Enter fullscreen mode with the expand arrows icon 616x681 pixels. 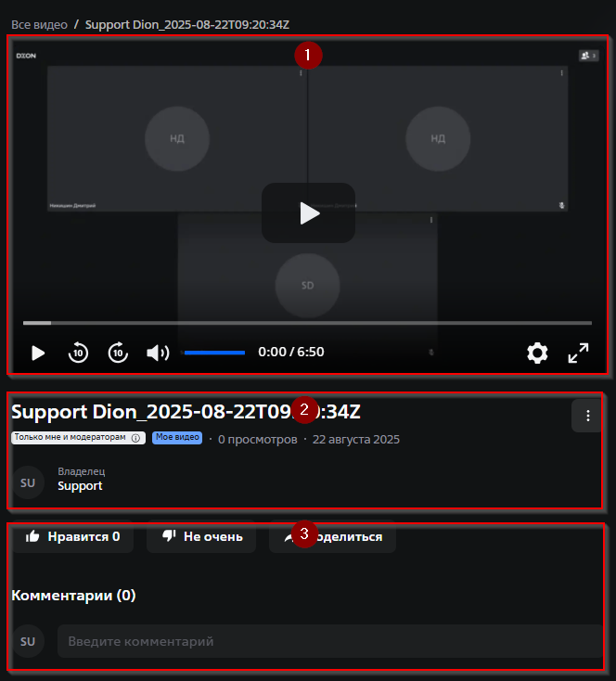pos(578,353)
